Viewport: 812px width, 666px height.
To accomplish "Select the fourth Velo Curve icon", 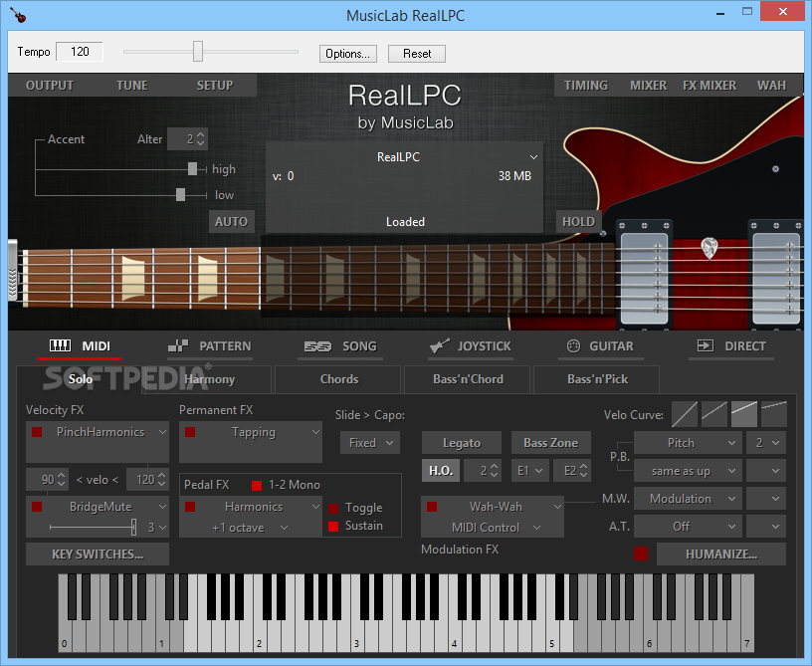I will click(x=774, y=414).
